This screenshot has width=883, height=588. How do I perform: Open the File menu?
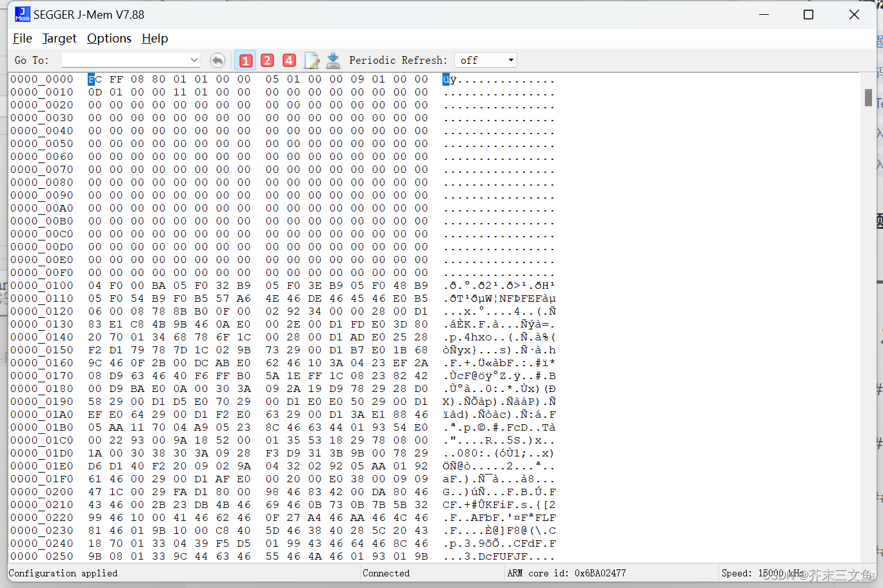pos(23,39)
